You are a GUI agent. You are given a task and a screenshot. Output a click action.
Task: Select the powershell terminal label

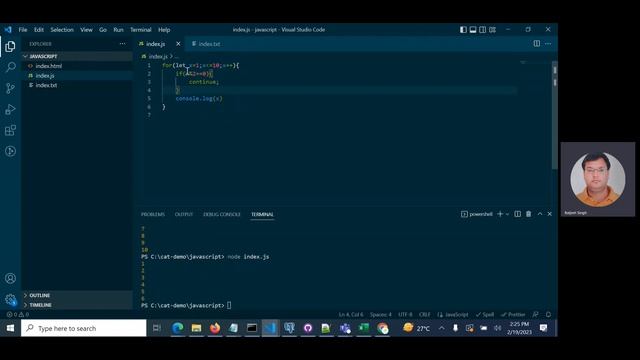tap(477, 214)
